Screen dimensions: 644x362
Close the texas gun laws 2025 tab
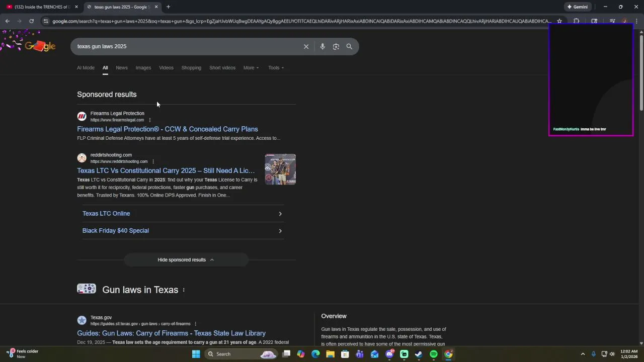(156, 7)
